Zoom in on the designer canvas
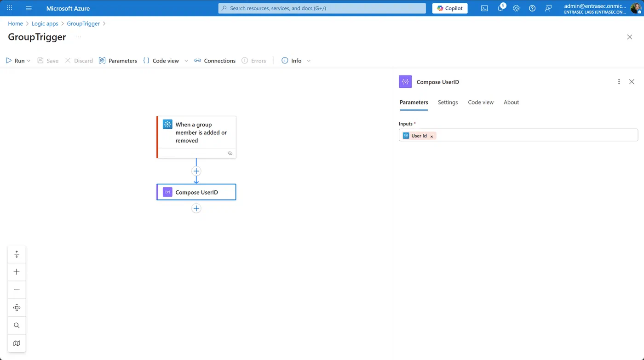The height and width of the screenshot is (360, 644). click(x=17, y=272)
